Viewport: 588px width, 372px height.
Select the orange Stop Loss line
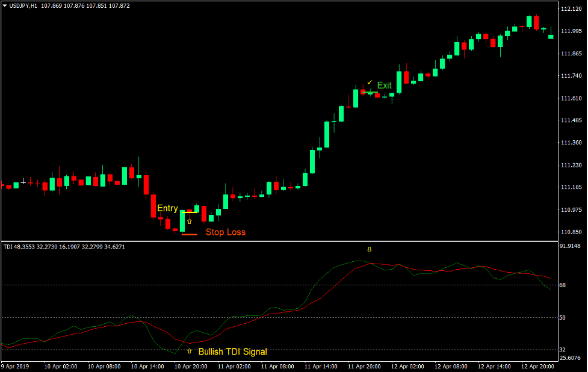190,234
